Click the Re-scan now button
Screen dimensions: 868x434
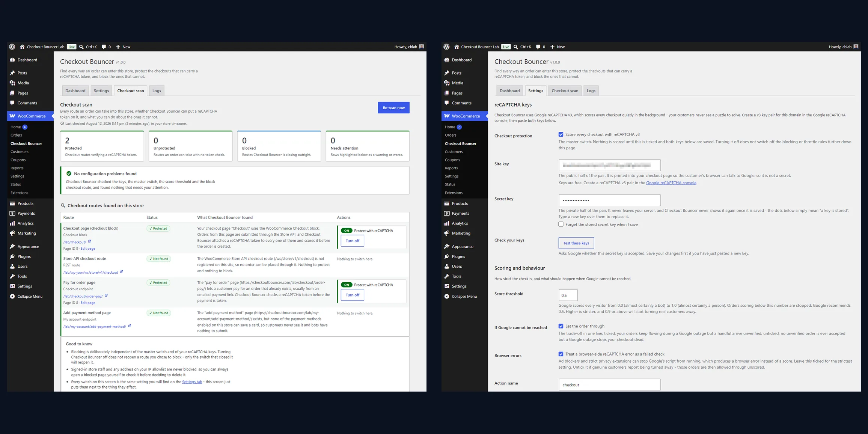(x=393, y=108)
